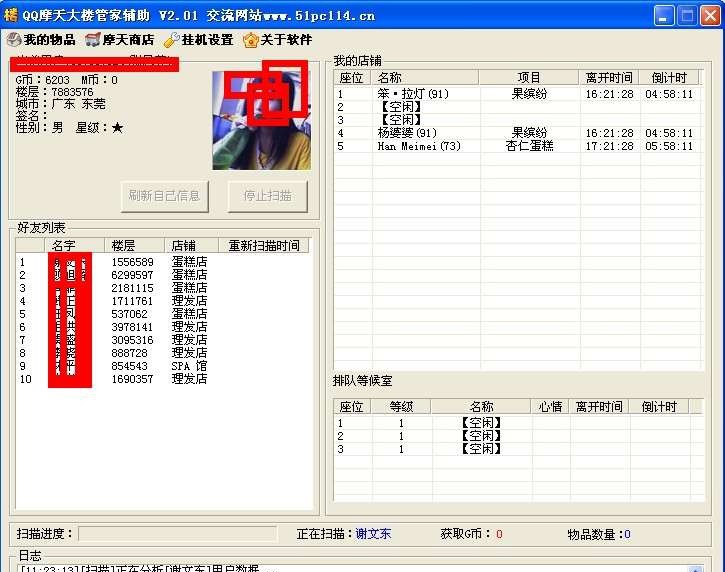Close the QQ摩天大楼管家辅助 window
The height and width of the screenshot is (572, 725).
point(710,16)
